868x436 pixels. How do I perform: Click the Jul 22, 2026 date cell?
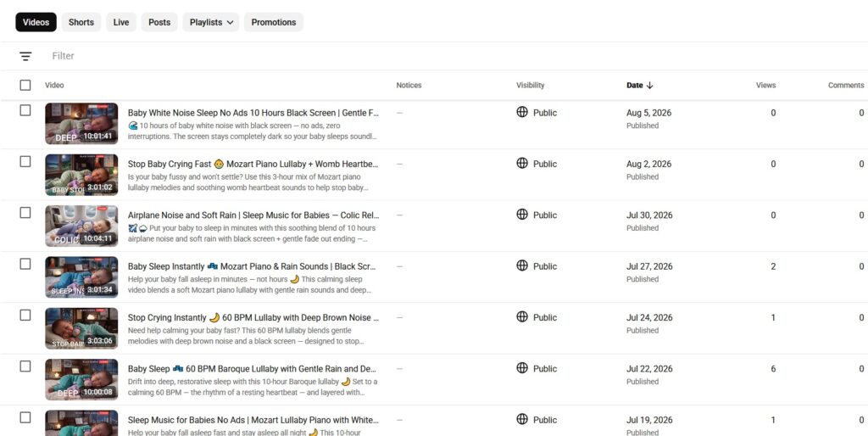[649, 368]
